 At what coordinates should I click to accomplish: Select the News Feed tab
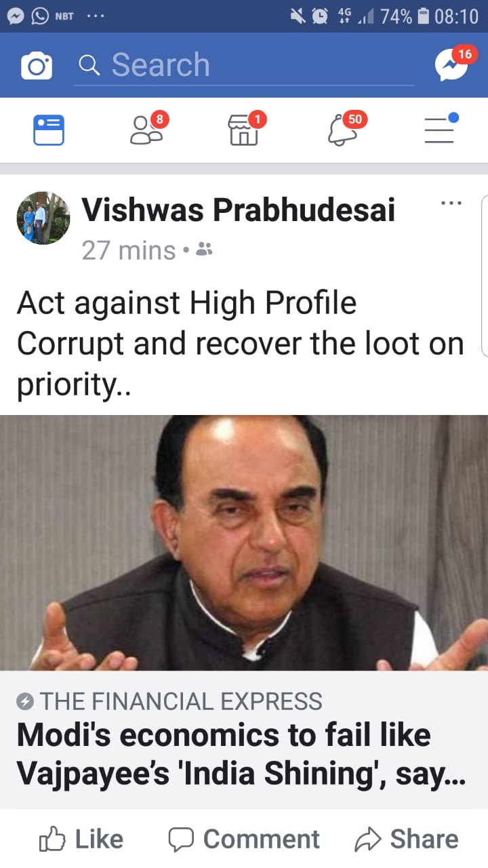tap(49, 130)
